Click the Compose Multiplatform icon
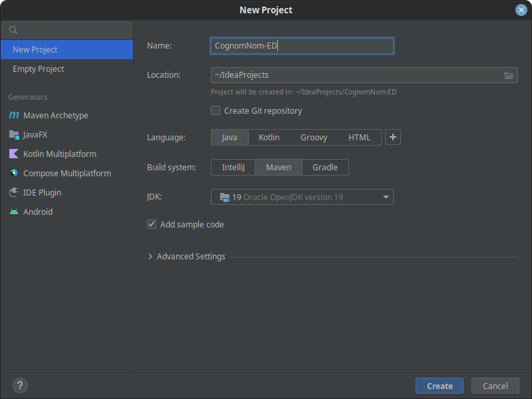Viewport: 532px width, 399px height. (14, 174)
